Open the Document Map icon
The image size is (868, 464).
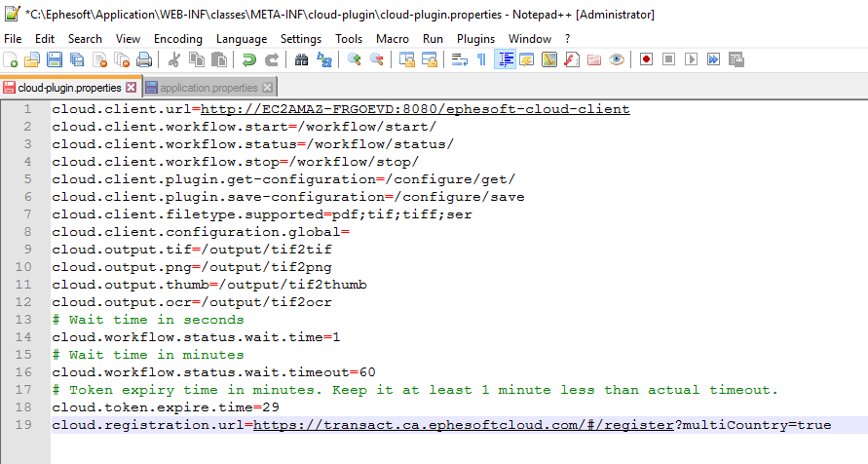coord(549,59)
